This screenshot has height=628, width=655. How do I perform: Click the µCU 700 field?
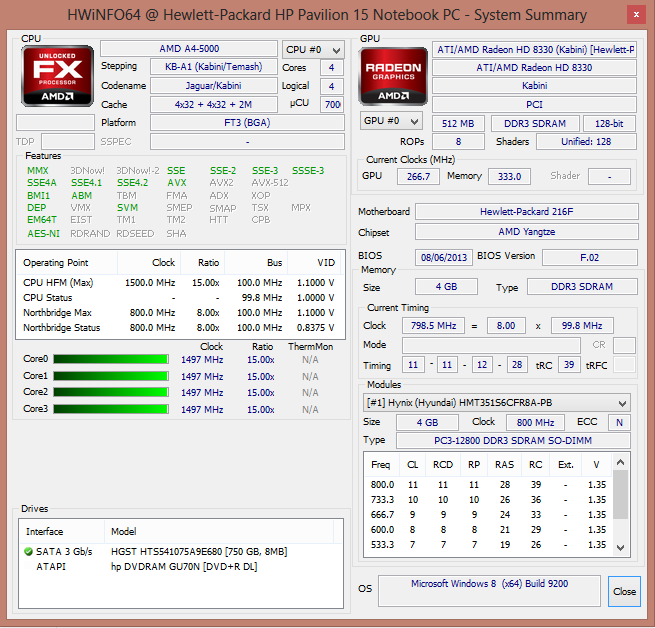click(x=332, y=104)
